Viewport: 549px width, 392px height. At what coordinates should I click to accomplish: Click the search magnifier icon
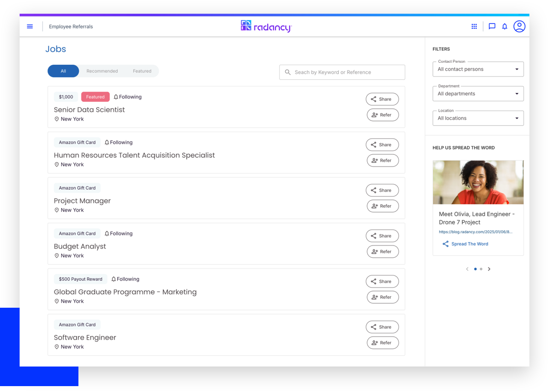288,72
